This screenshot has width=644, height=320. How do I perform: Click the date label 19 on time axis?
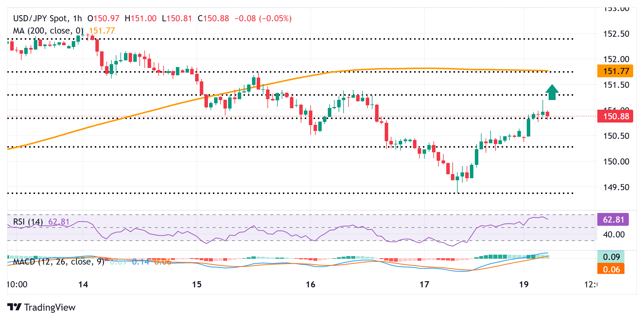coord(524,284)
